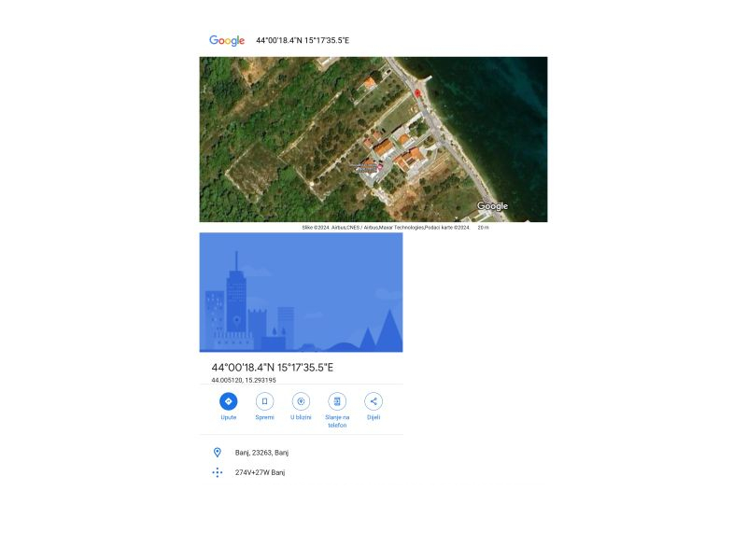
Task: Click location pin icon beside Banj address
Action: point(218,453)
